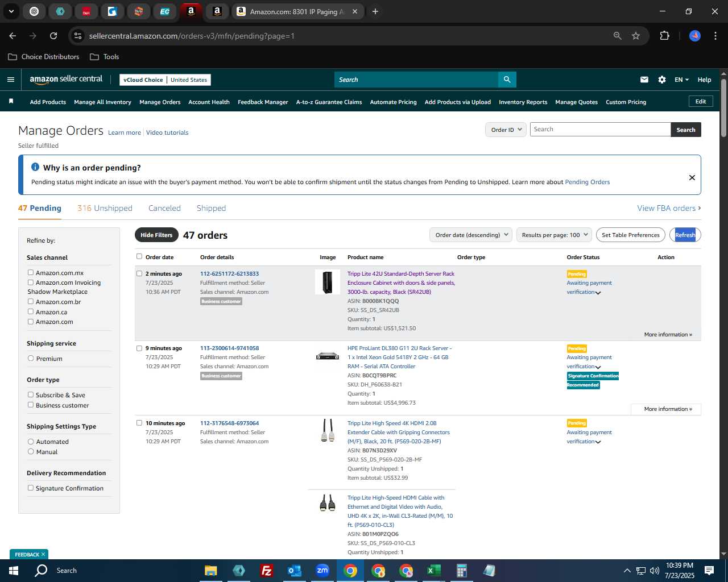Open the EN language dropdown
This screenshot has height=582, width=728.
pos(681,80)
